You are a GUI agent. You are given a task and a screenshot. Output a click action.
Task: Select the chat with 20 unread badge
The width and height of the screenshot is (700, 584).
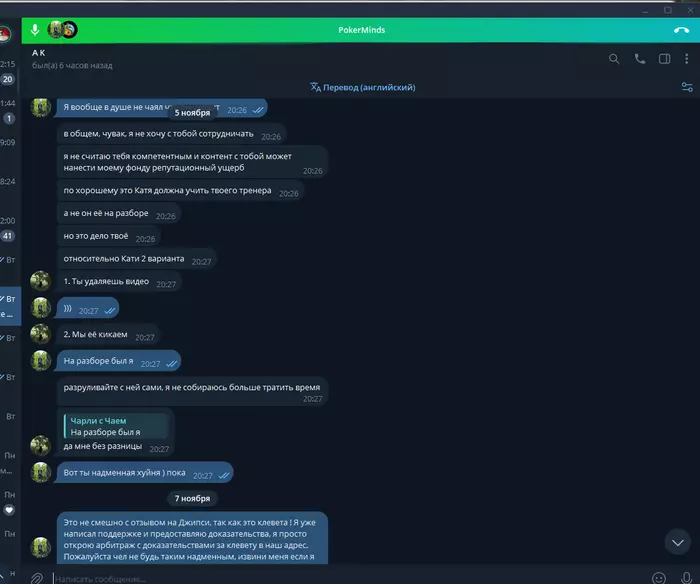8,71
